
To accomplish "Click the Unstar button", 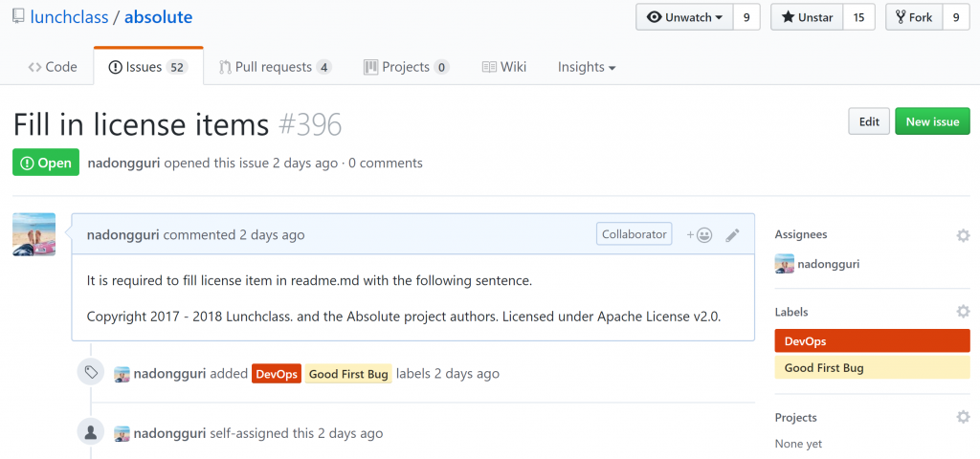I will (807, 17).
